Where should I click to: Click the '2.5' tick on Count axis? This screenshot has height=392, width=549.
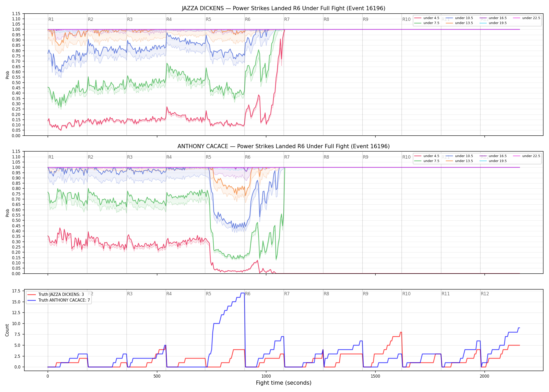tap(17, 356)
